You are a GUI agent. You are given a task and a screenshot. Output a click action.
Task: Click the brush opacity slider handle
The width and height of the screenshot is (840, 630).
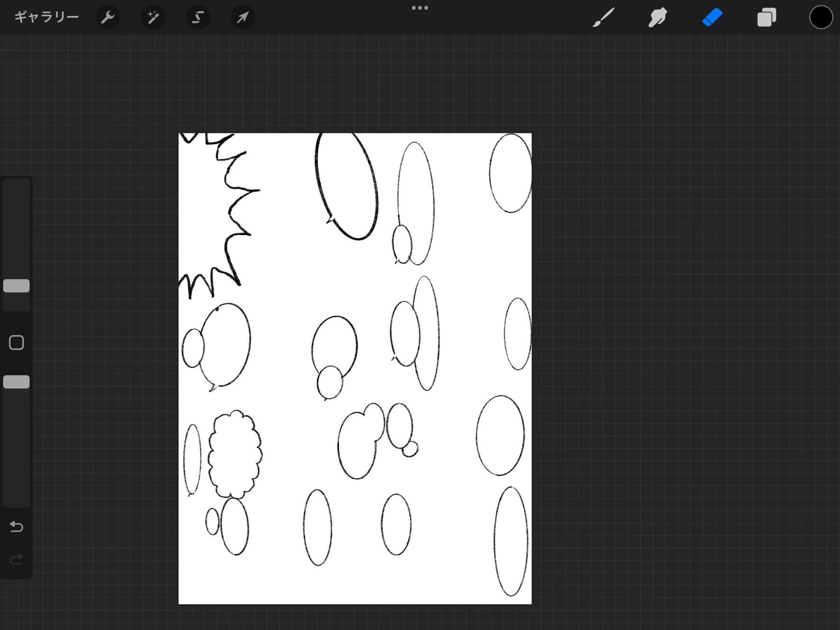[x=17, y=382]
